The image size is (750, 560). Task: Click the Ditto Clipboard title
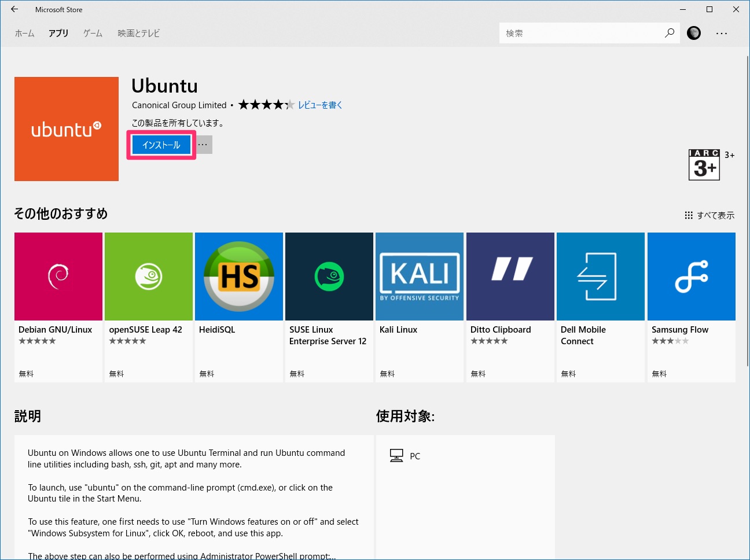tap(501, 330)
